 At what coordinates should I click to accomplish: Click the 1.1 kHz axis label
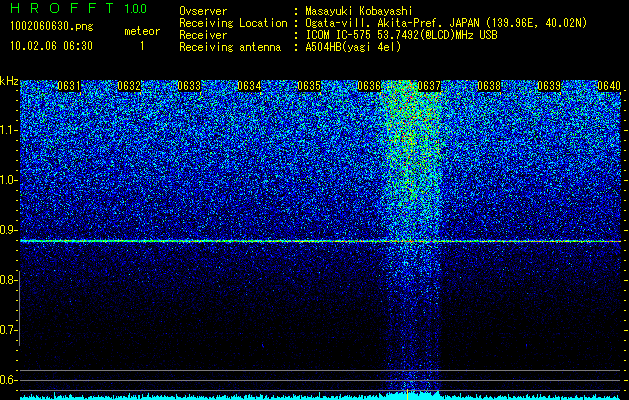coord(8,130)
